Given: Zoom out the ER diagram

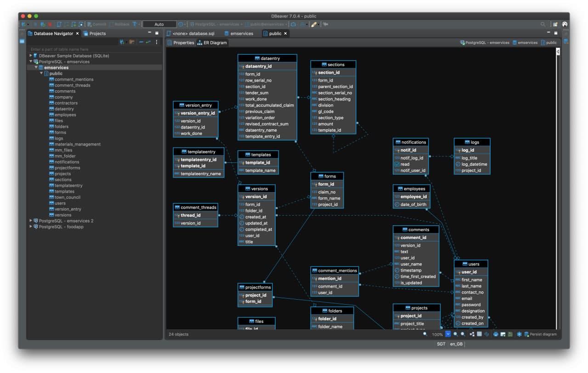Looking at the screenshot, I should [x=463, y=334].
